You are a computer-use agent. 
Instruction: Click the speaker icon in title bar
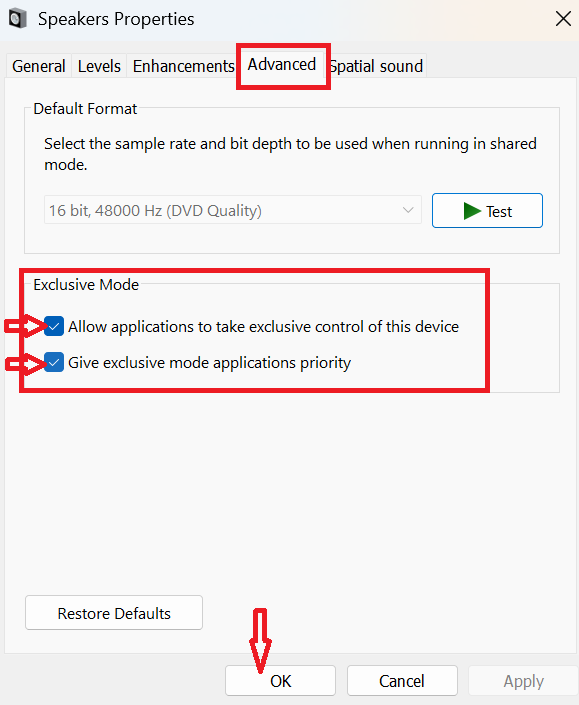point(18,19)
